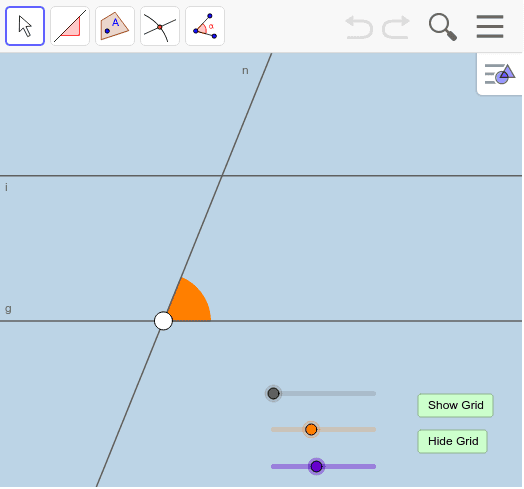Click the gray slider handle
The width and height of the screenshot is (524, 489).
[273, 393]
